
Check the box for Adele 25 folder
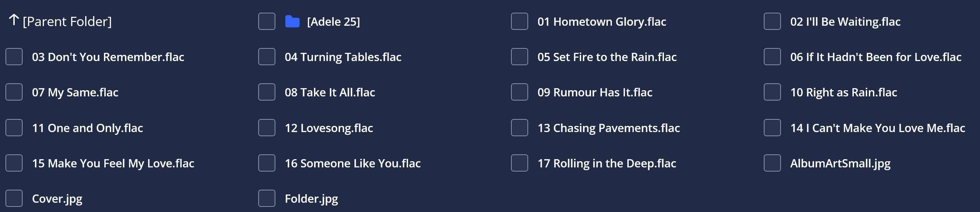(x=267, y=21)
